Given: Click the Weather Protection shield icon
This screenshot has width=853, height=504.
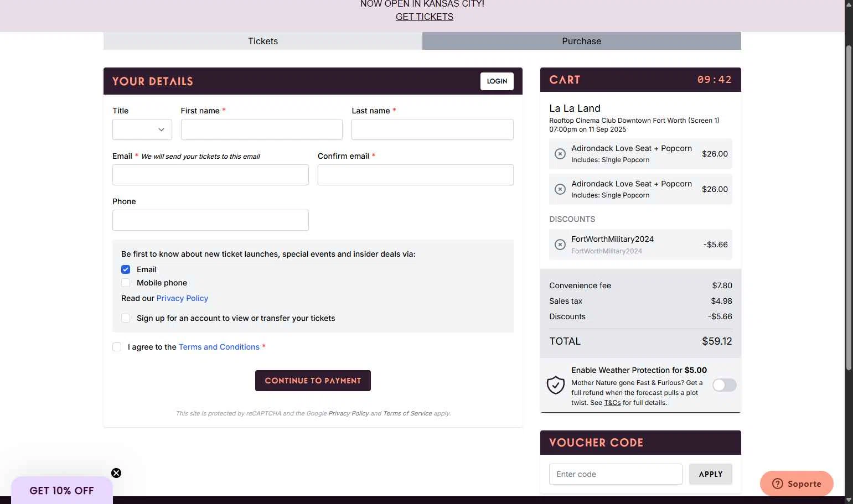Looking at the screenshot, I should point(556,385).
